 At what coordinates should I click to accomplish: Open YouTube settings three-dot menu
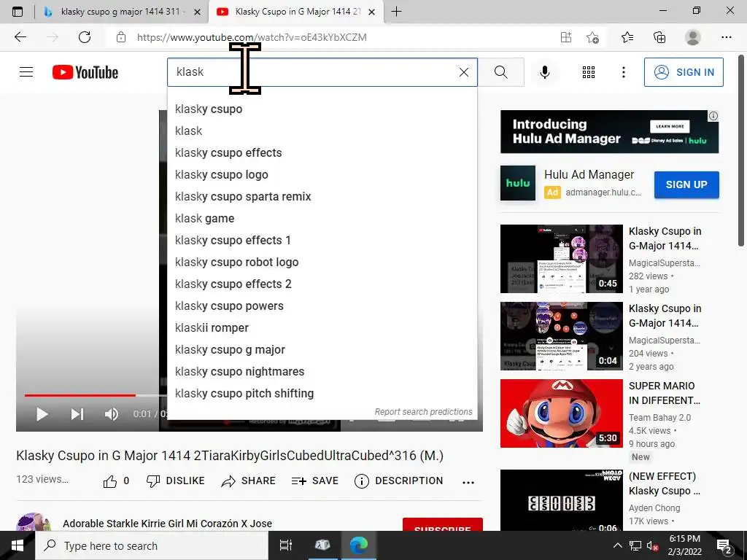[x=623, y=72]
